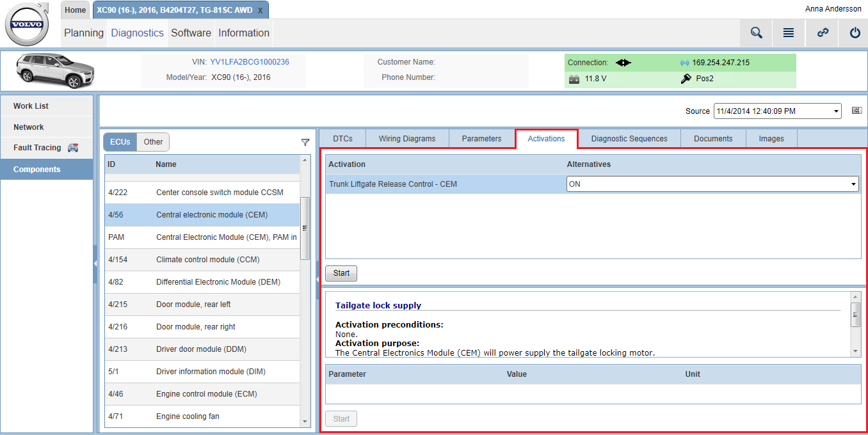Select Driver door module (DDM)

tap(202, 349)
